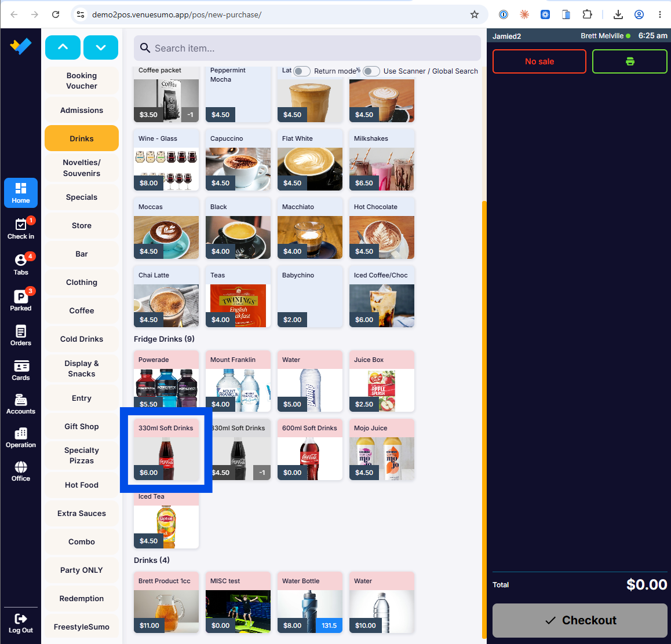The height and width of the screenshot is (644, 671).
Task: Open the browser three-dot menu
Action: click(659, 14)
